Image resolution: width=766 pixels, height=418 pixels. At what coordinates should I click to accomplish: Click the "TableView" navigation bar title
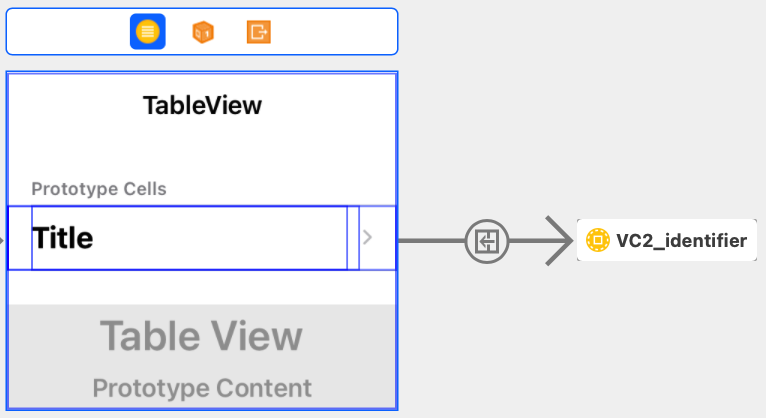pyautogui.click(x=202, y=105)
